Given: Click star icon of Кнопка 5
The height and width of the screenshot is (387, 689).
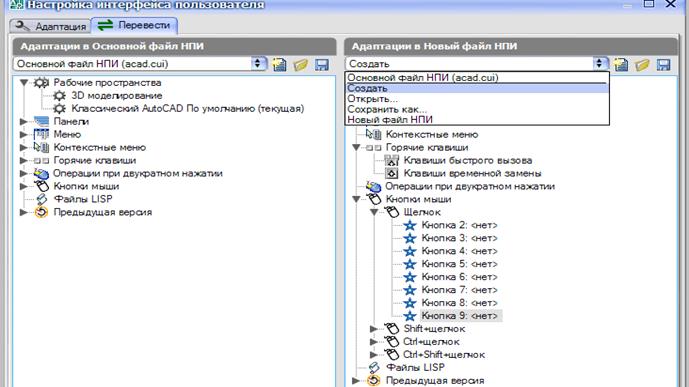Looking at the screenshot, I should [410, 264].
